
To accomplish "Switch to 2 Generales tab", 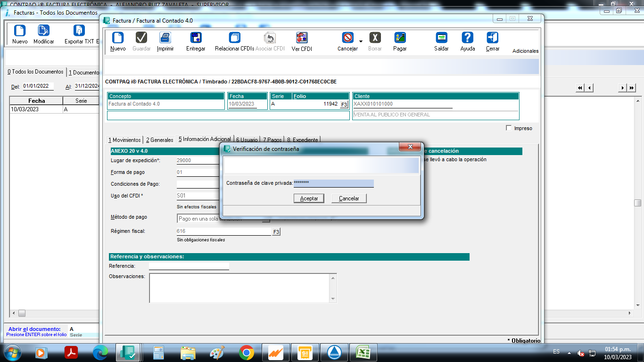I will tap(159, 140).
